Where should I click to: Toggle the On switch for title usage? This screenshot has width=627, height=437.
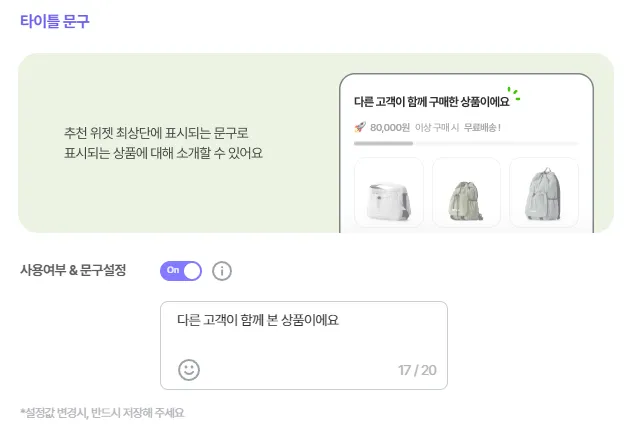pyautogui.click(x=181, y=270)
